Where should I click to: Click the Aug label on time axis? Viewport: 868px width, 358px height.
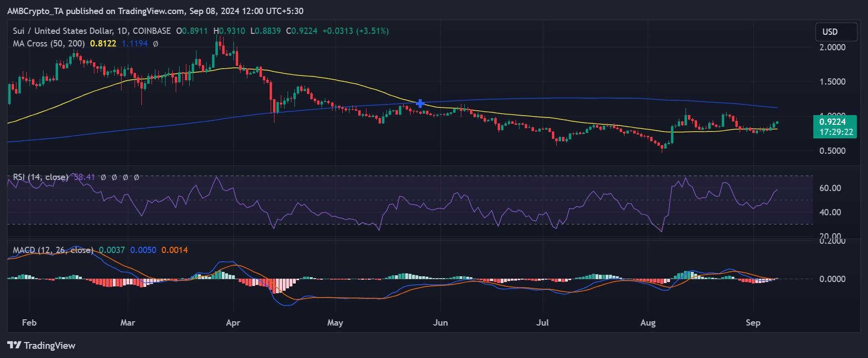[x=648, y=323]
